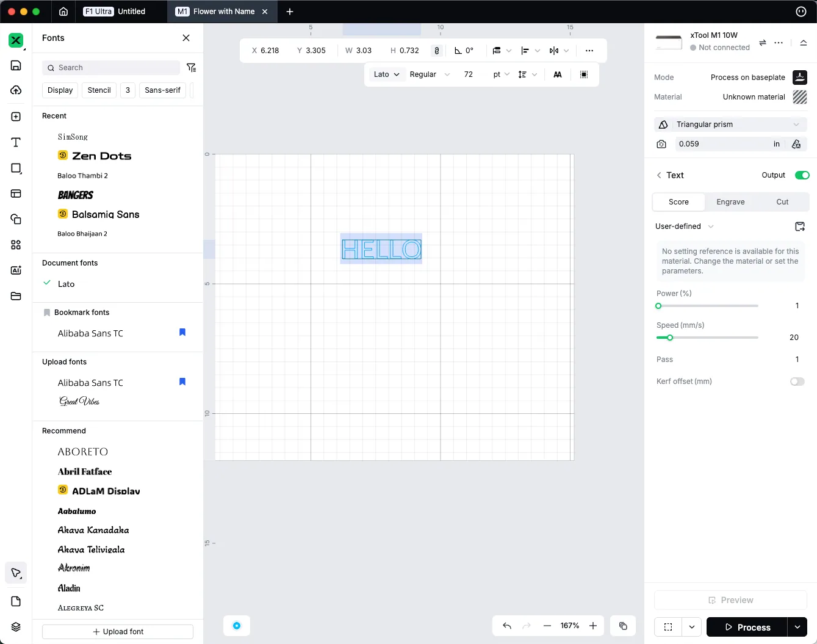817x644 pixels.
Task: Toggle the Output switch off
Action: coord(802,175)
